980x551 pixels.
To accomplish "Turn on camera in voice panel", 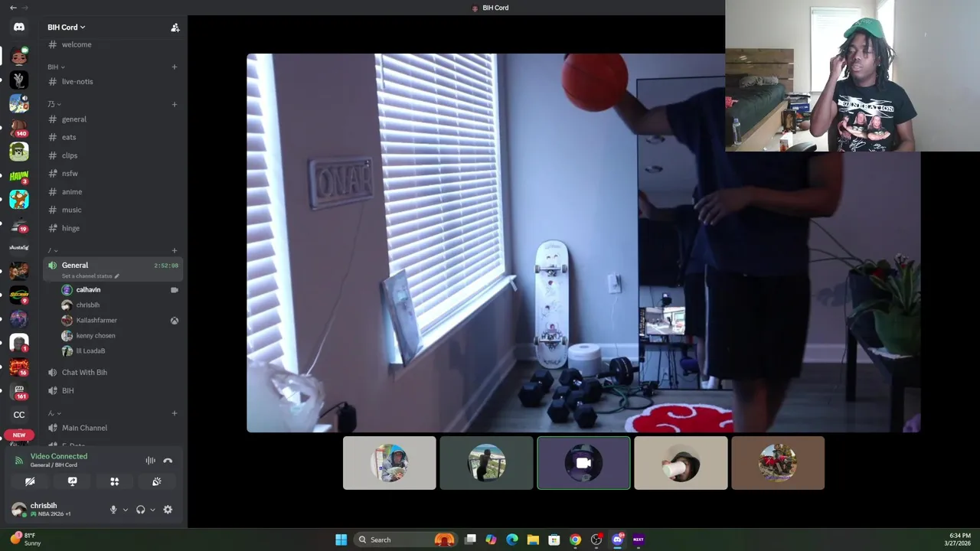I will tap(30, 481).
